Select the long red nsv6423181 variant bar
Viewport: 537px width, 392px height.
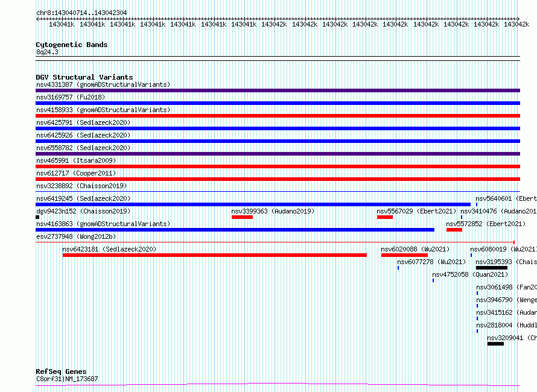coord(214,255)
